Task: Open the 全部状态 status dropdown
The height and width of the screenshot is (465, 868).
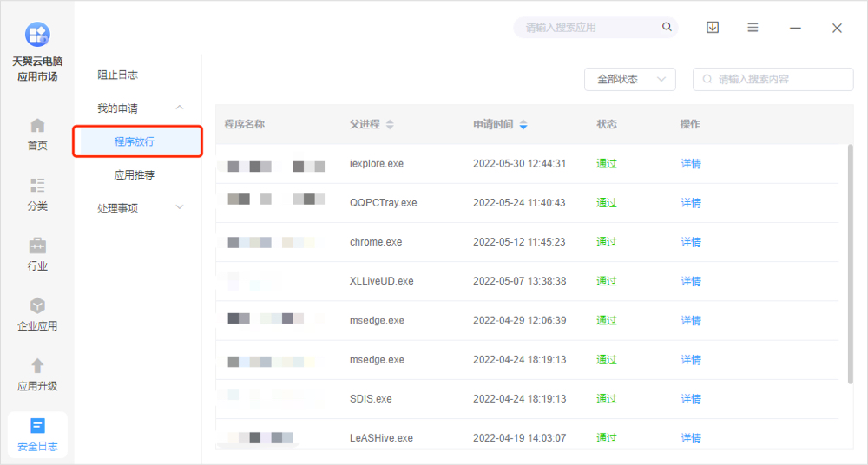Action: coord(630,79)
